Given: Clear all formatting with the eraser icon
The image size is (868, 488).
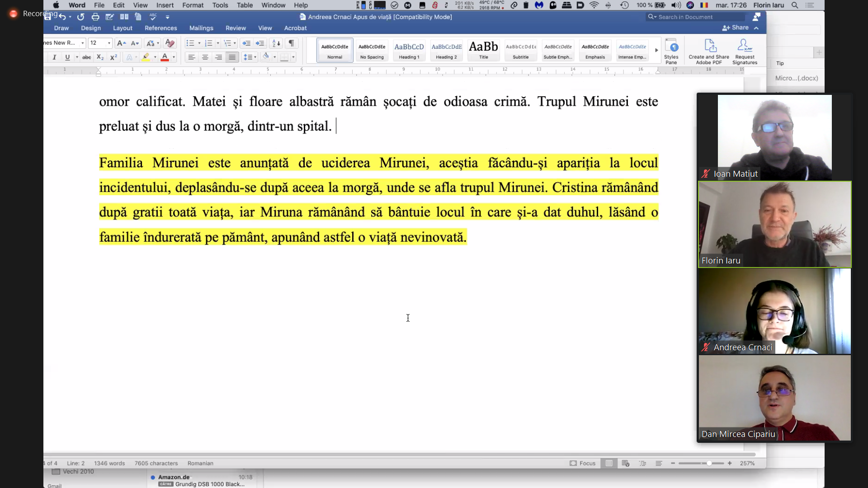Looking at the screenshot, I should coord(170,43).
